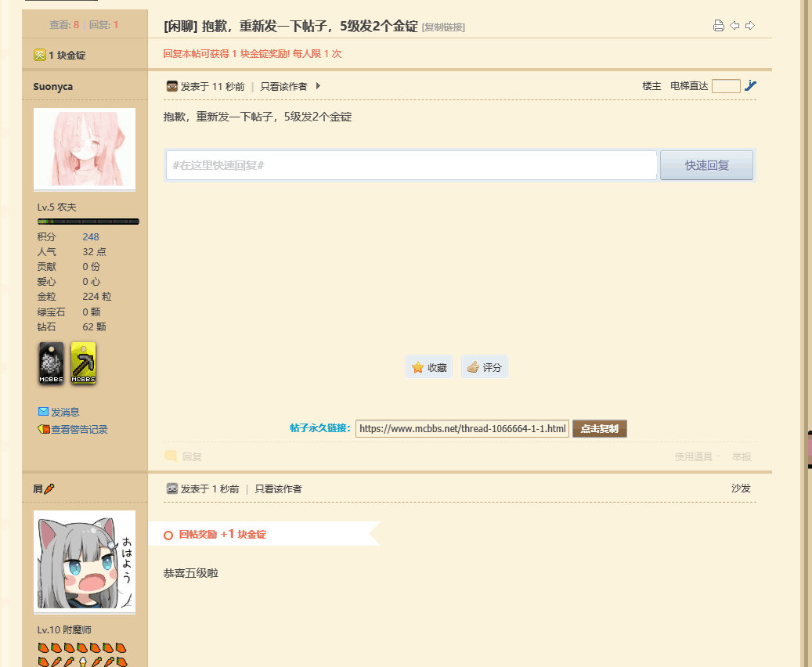Click the 查看警告记录 link
The image size is (812, 667).
(79, 429)
